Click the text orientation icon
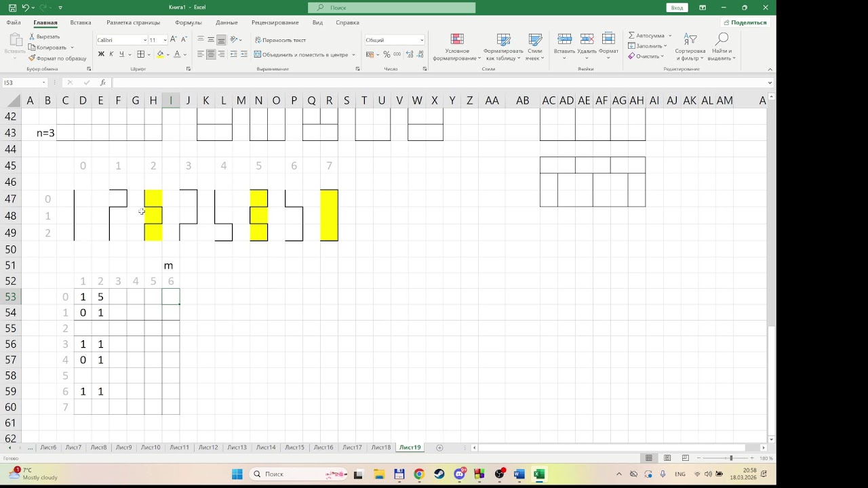The width and height of the screenshot is (868, 488). pyautogui.click(x=235, y=40)
